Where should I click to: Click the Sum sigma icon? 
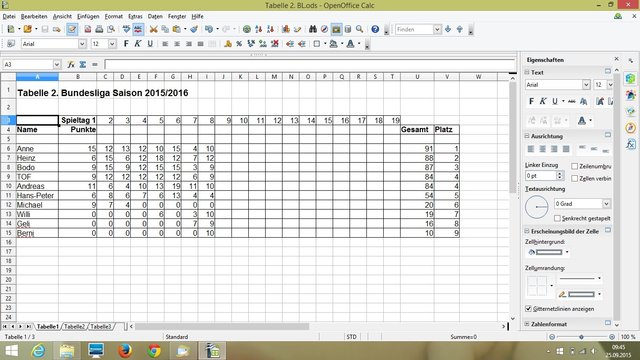83,64
